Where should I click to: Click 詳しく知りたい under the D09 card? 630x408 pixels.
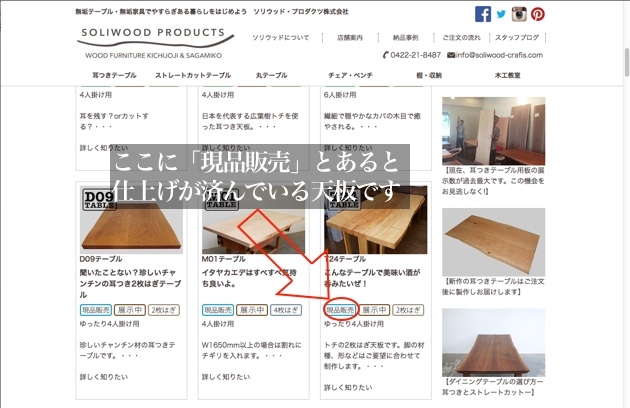[104, 377]
